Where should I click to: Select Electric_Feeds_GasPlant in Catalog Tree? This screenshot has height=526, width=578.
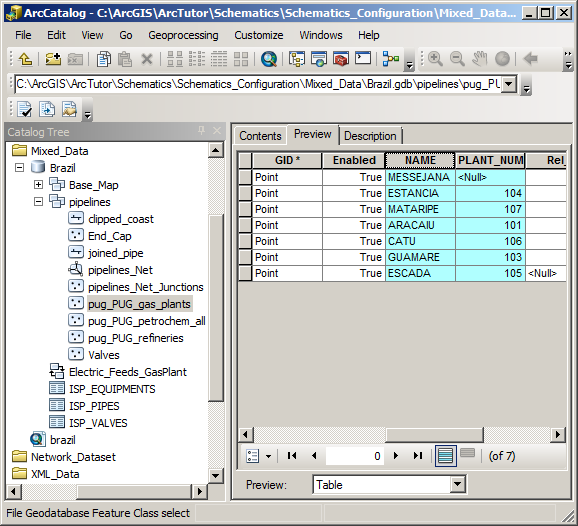(x=128, y=372)
